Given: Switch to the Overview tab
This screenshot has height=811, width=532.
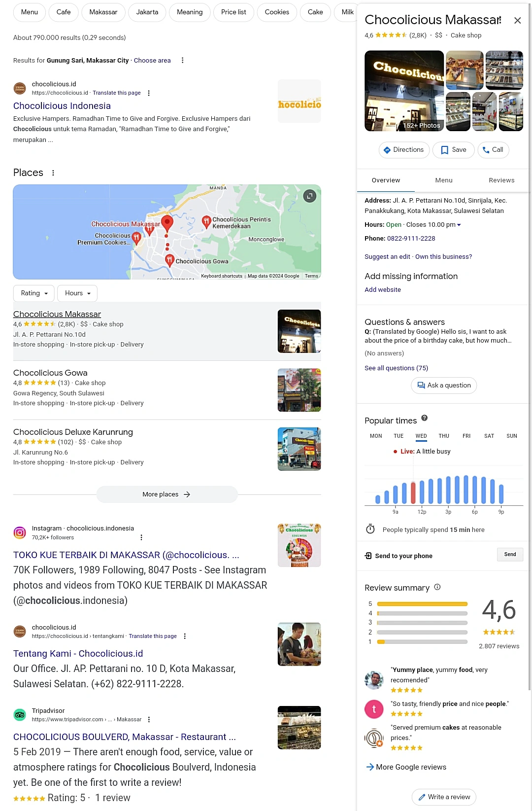Looking at the screenshot, I should point(386,180).
